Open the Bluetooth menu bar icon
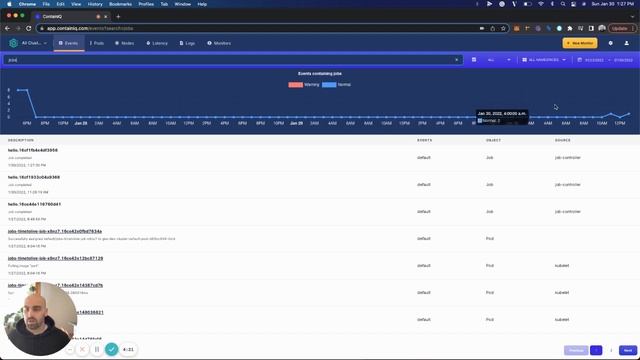640x360 pixels. click(552, 4)
